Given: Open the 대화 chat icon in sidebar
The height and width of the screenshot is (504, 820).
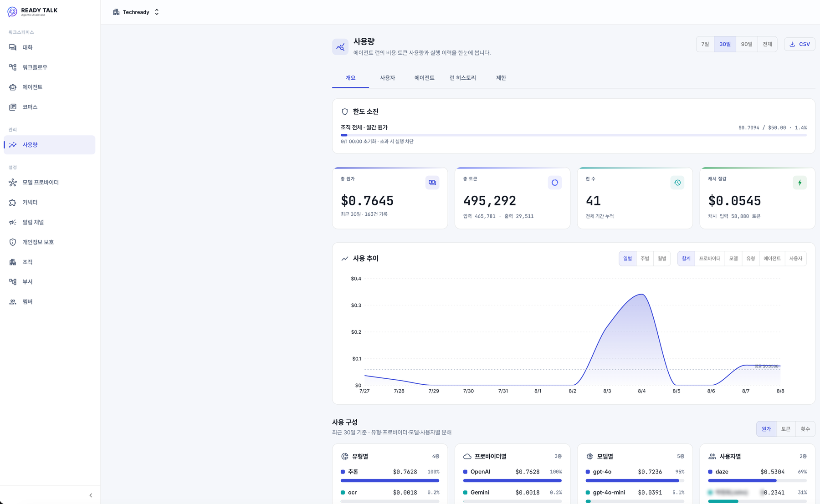Looking at the screenshot, I should tap(13, 47).
